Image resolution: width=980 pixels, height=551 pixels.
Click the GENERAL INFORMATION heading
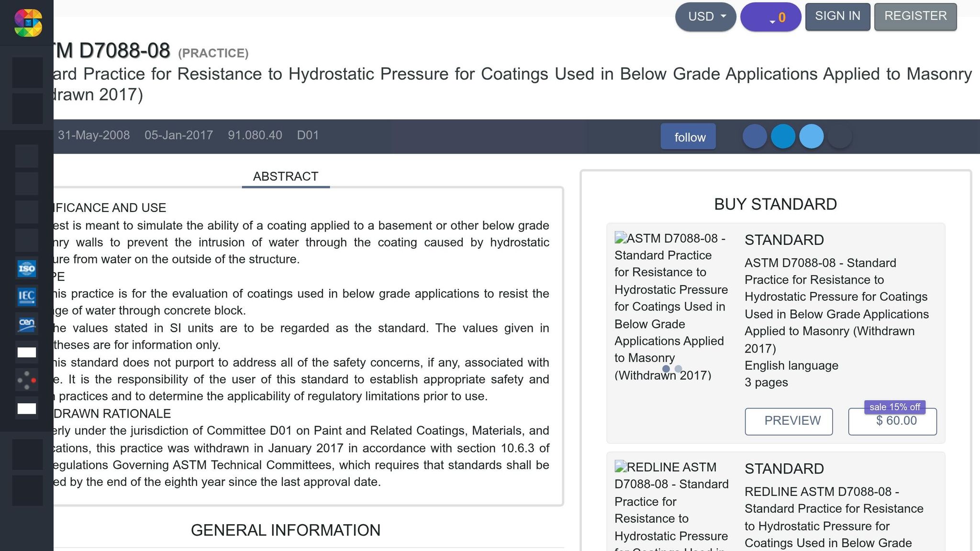[286, 530]
